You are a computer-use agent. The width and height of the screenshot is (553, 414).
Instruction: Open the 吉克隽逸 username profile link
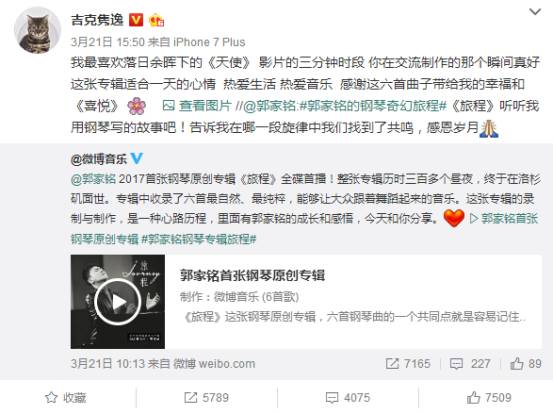[97, 20]
